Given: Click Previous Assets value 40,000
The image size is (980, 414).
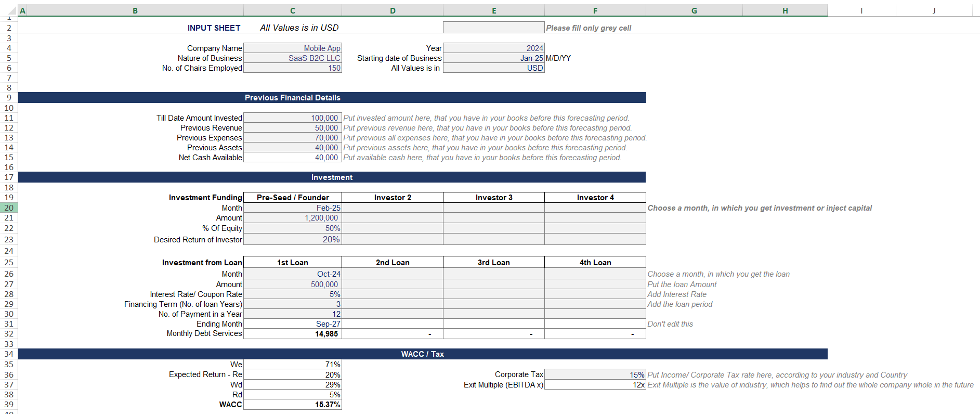Looking at the screenshot, I should point(293,148).
